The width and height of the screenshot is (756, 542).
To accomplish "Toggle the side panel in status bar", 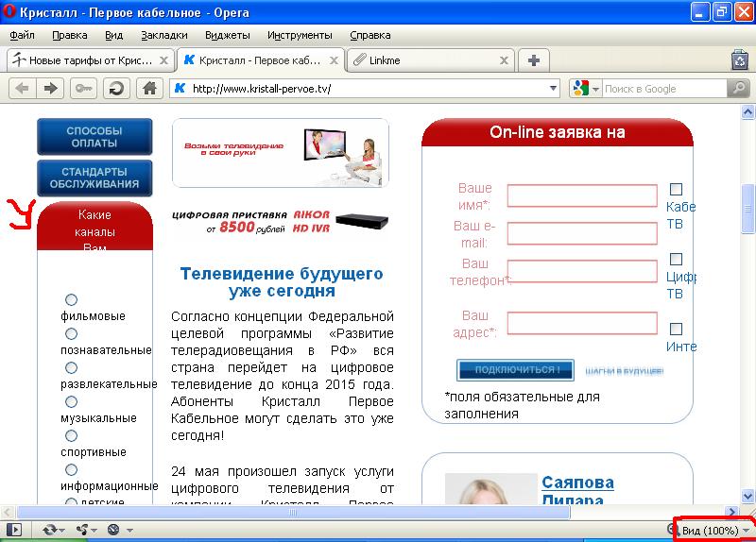I will pyautogui.click(x=15, y=530).
